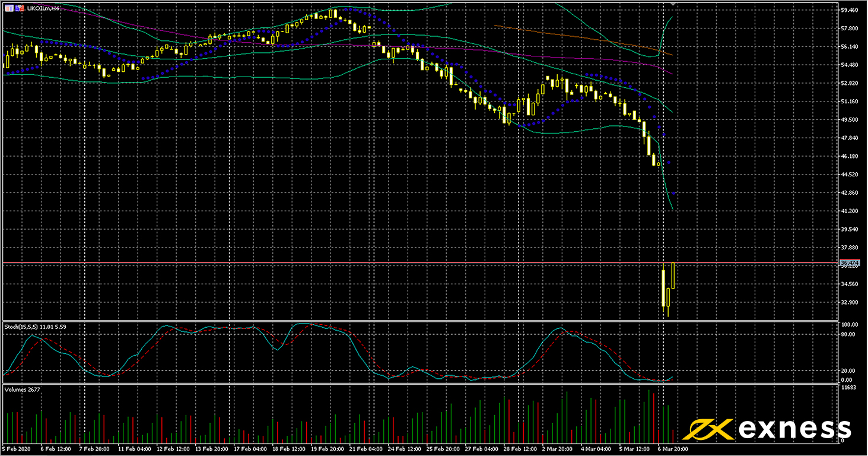Screen dimensions: 868x456
Task: Click the current price label 36.474
Action: pos(850,262)
